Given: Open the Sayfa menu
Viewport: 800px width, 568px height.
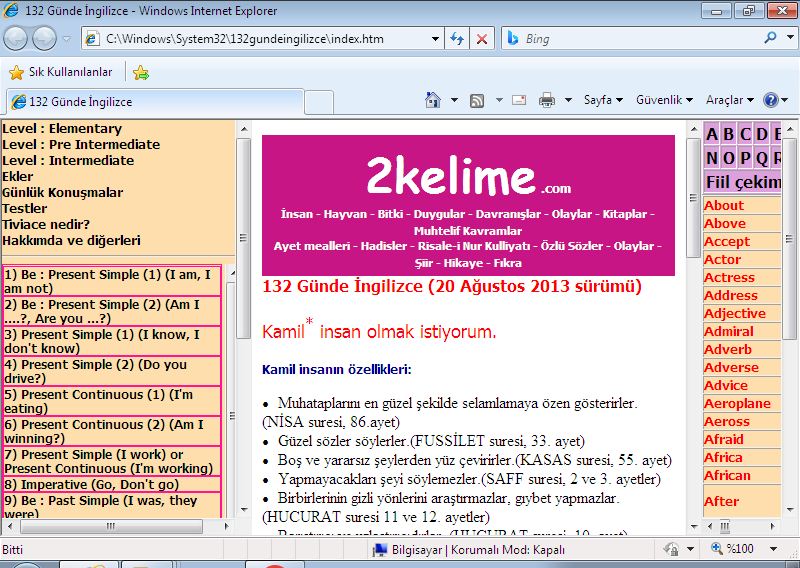Looking at the screenshot, I should click(603, 100).
